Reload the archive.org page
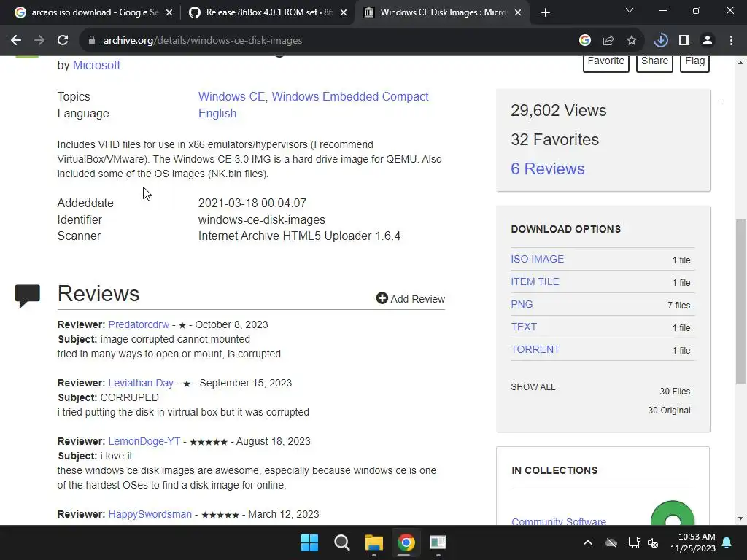 coord(63,41)
